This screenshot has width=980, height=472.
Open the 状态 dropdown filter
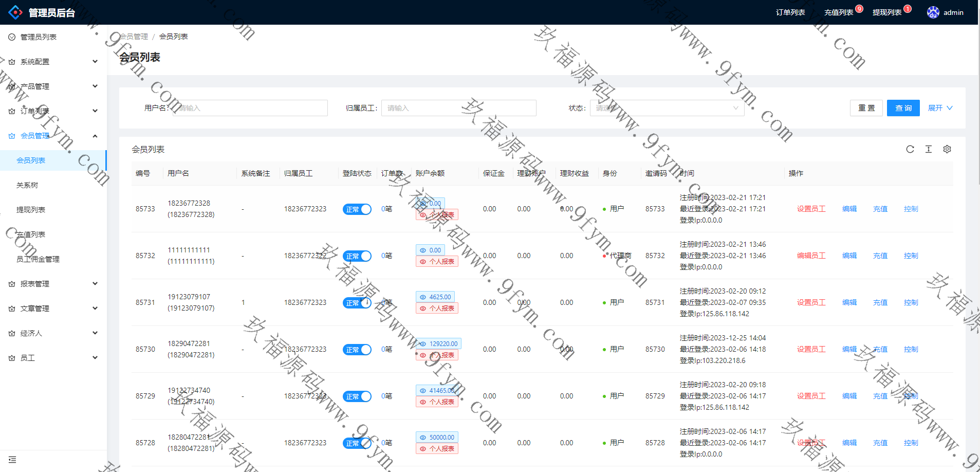click(x=667, y=108)
